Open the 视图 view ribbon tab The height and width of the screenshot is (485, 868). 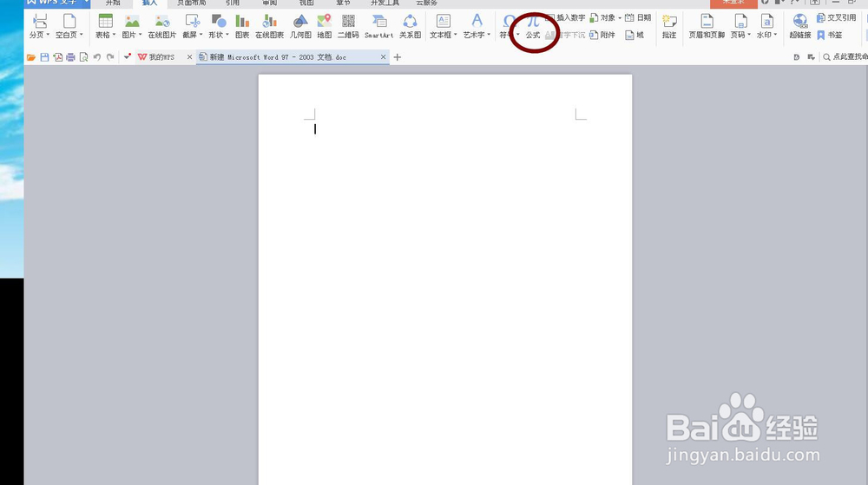tap(306, 3)
